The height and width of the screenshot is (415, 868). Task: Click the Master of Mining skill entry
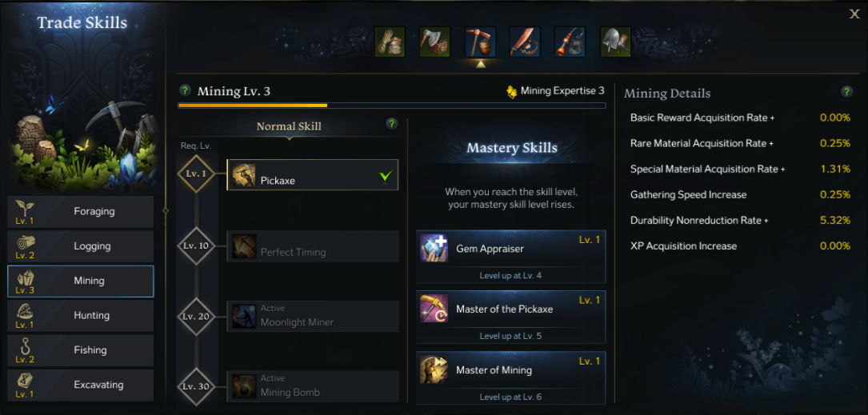510,377
